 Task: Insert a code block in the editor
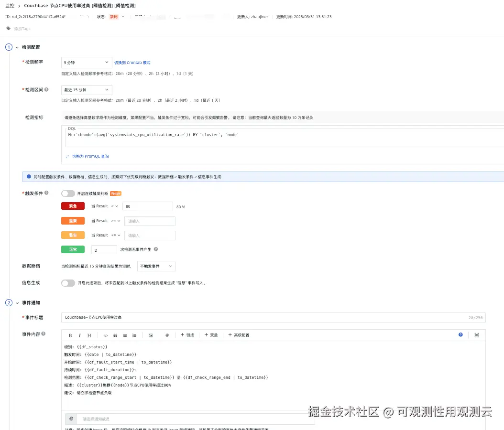coord(105,335)
